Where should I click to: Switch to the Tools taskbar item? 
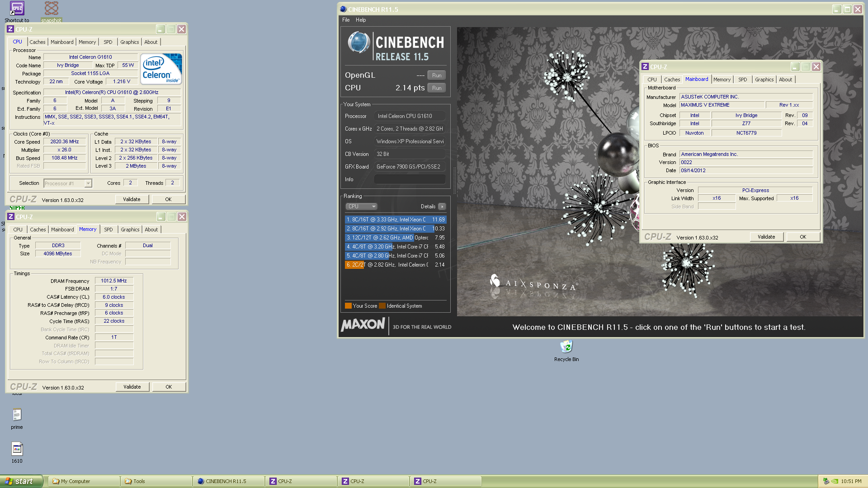click(156, 481)
